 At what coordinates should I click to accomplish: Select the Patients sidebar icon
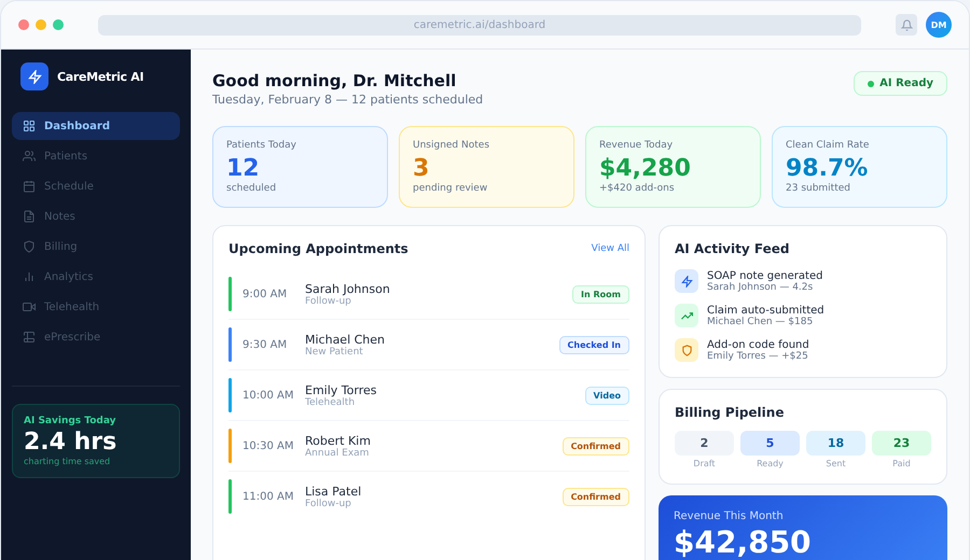(x=29, y=156)
